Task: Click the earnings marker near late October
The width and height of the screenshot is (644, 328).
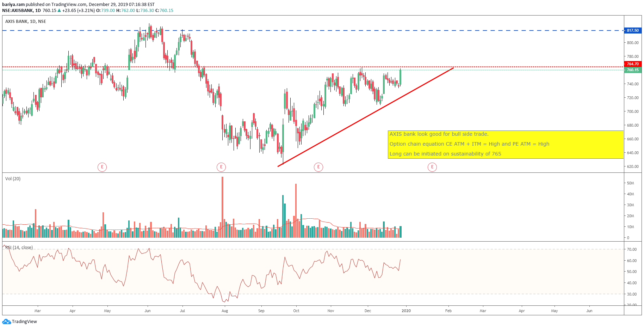Action: [318, 167]
